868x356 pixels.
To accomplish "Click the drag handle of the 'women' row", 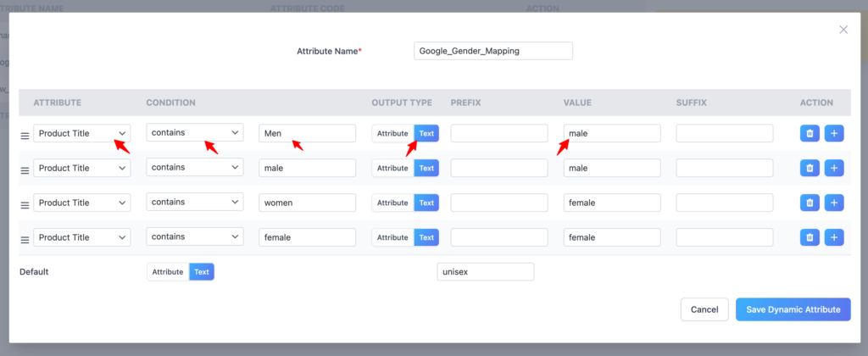I will (25, 204).
